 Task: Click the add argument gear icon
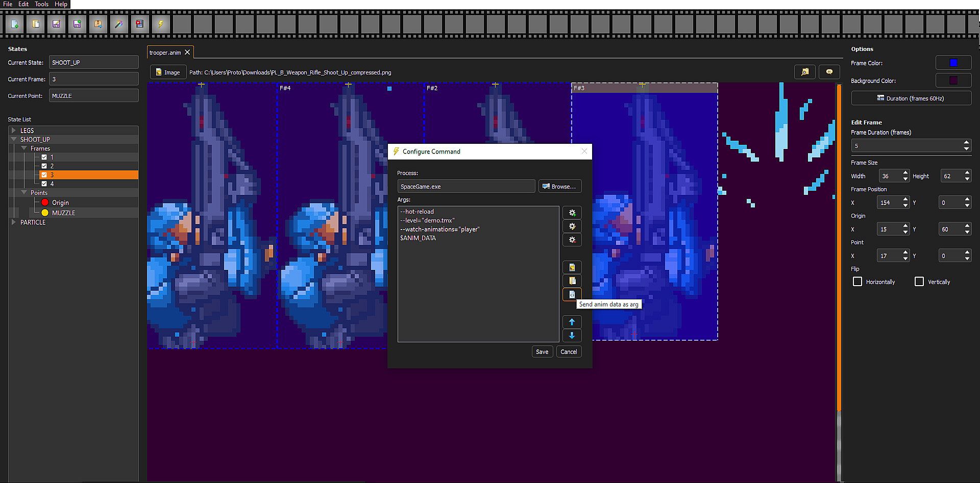click(572, 213)
